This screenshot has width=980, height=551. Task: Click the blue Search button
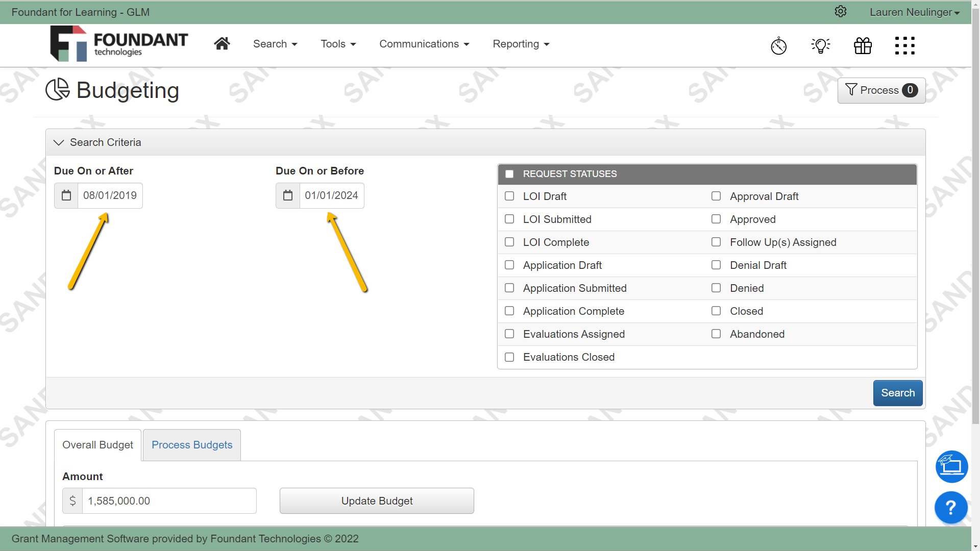[x=898, y=393]
